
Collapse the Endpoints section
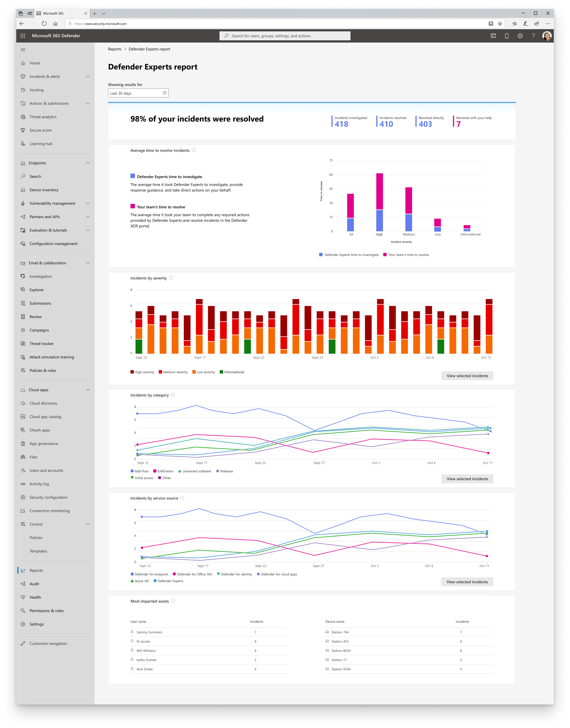pyautogui.click(x=88, y=163)
